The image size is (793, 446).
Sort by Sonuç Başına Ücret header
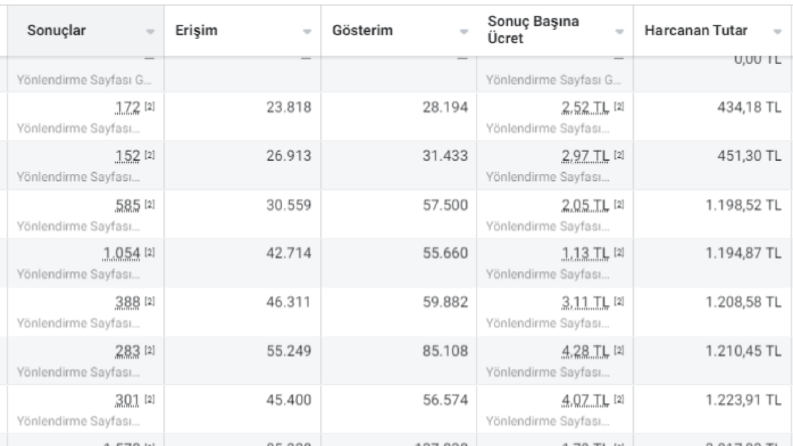tap(533, 30)
